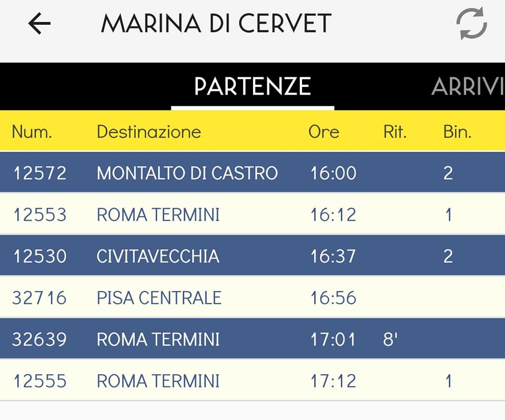Click the Ore column header

pos(324,131)
